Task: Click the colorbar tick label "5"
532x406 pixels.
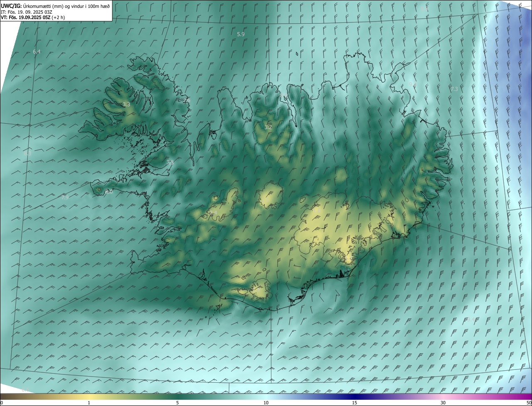Action: (x=177, y=403)
